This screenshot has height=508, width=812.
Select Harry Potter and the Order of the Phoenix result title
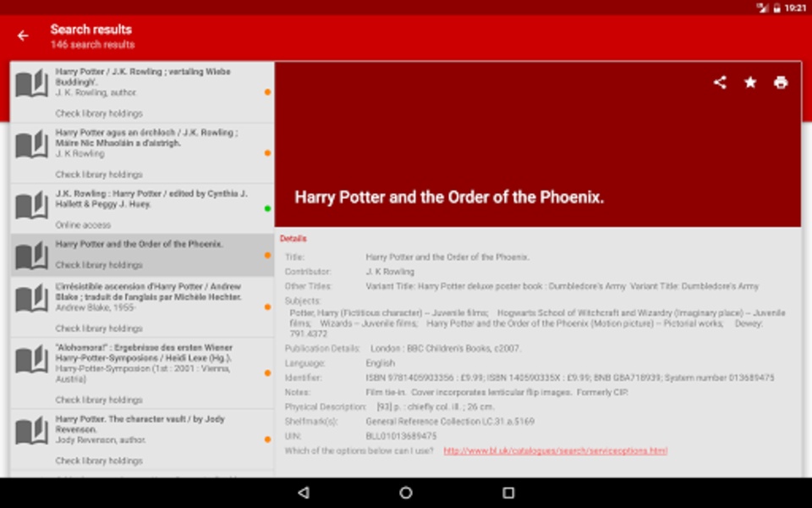tap(140, 244)
